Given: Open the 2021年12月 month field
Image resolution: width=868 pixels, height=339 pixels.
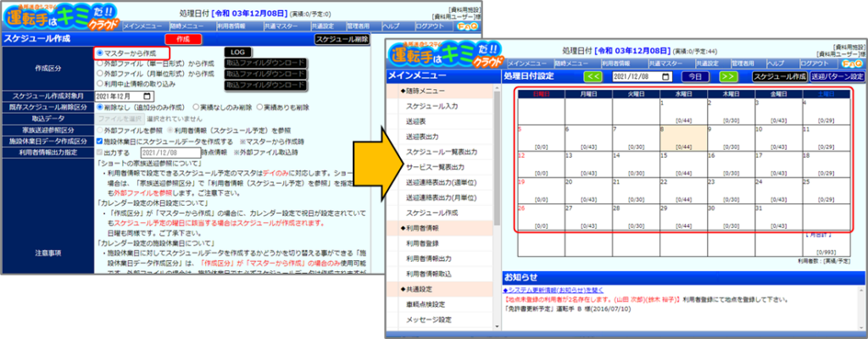Looking at the screenshot, I should [124, 97].
